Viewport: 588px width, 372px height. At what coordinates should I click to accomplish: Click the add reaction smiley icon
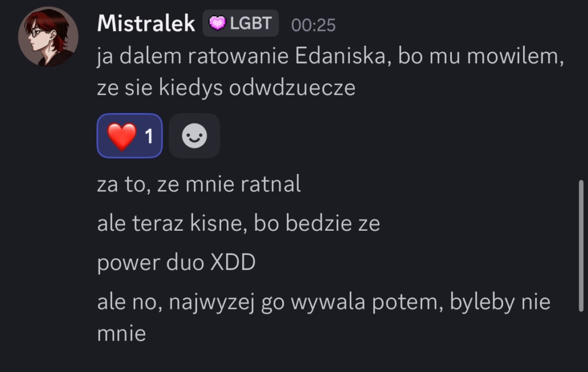[x=194, y=136]
